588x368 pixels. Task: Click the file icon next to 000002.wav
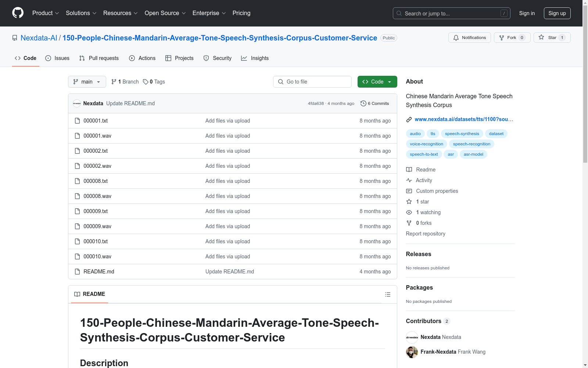point(77,166)
